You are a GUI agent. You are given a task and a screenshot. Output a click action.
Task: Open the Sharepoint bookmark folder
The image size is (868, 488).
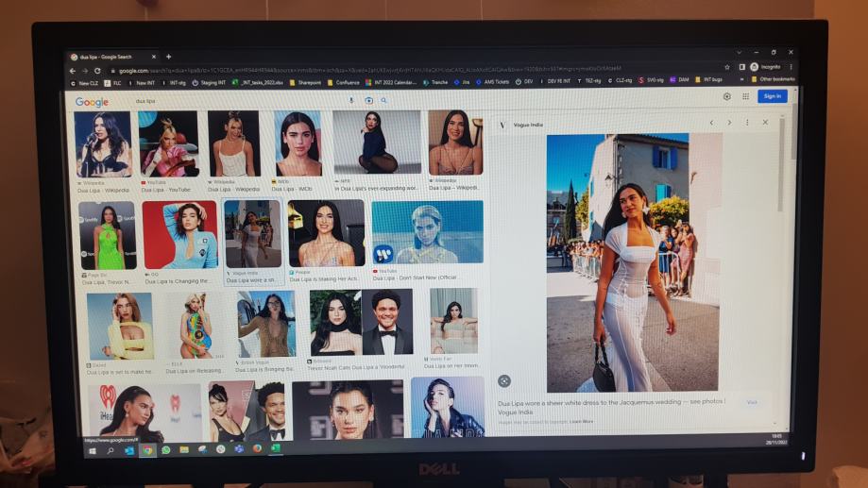pyautogui.click(x=305, y=82)
